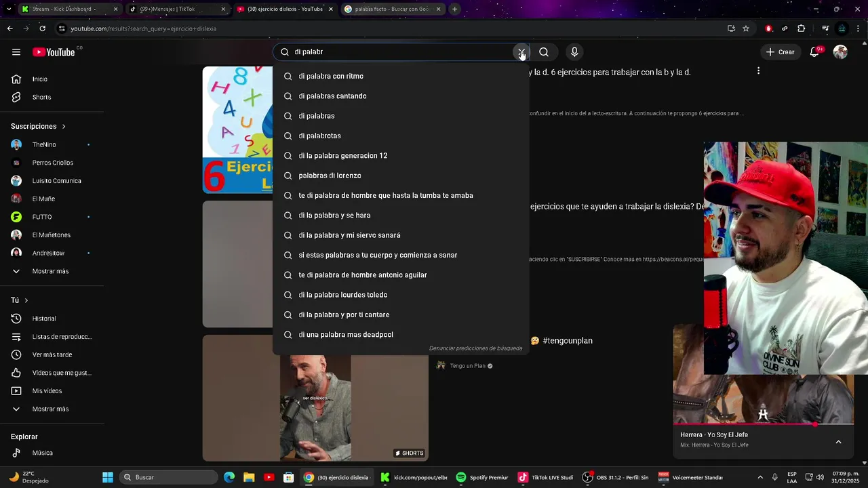Click the Chrome address bar URL
Image resolution: width=868 pixels, height=488 pixels.
(x=144, y=28)
